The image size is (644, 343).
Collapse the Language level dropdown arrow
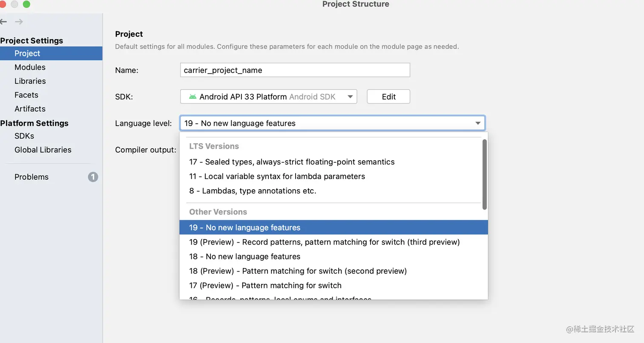tap(478, 124)
